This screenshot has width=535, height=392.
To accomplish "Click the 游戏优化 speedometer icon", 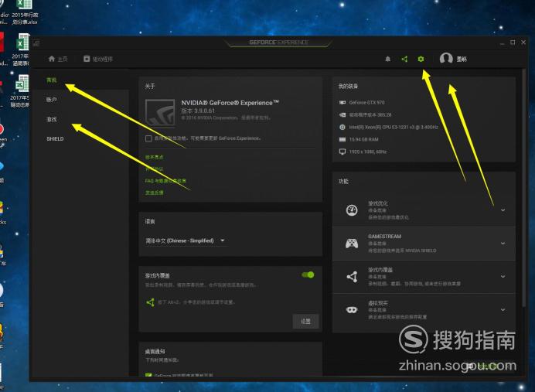I will pos(352,210).
